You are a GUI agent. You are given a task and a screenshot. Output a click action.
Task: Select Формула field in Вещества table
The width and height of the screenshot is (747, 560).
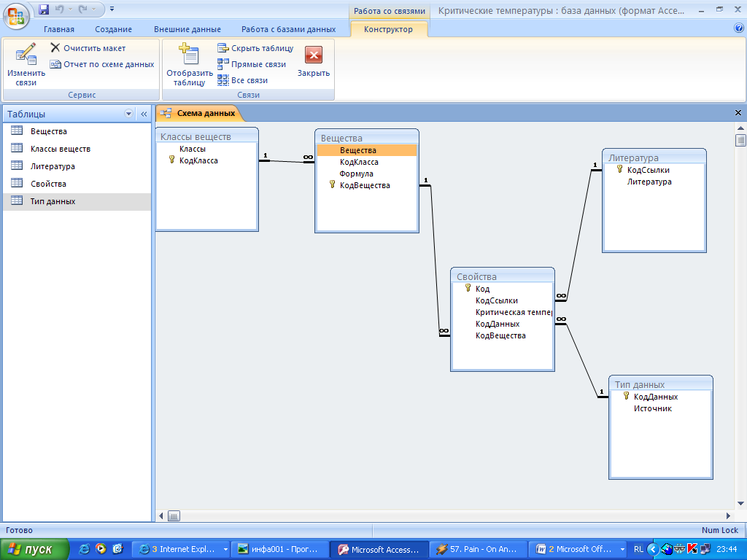(x=356, y=174)
